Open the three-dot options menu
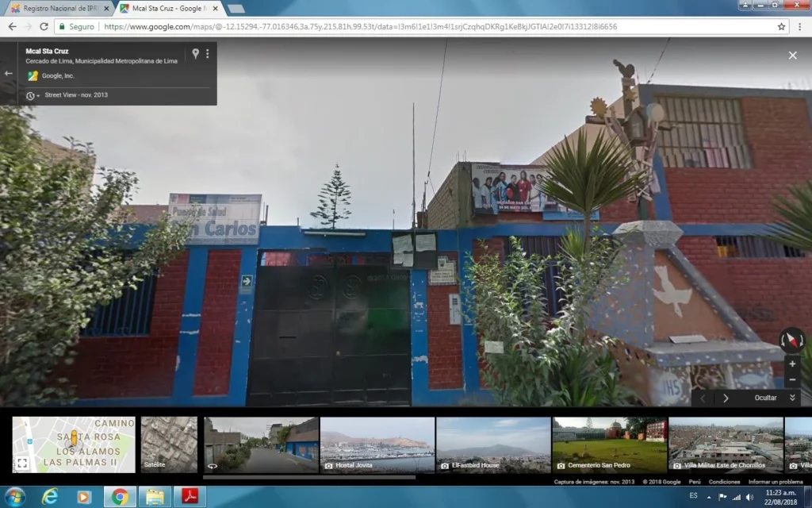812x508 pixels. tap(208, 53)
